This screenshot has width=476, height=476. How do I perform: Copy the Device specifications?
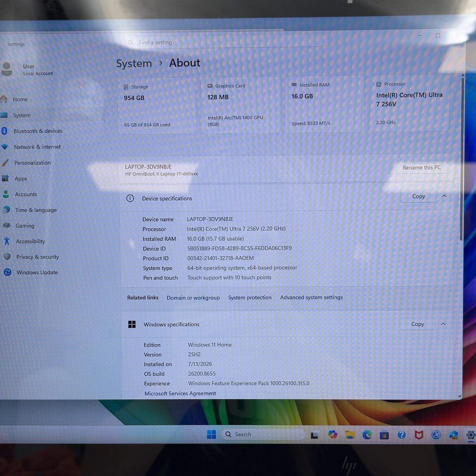click(x=418, y=196)
